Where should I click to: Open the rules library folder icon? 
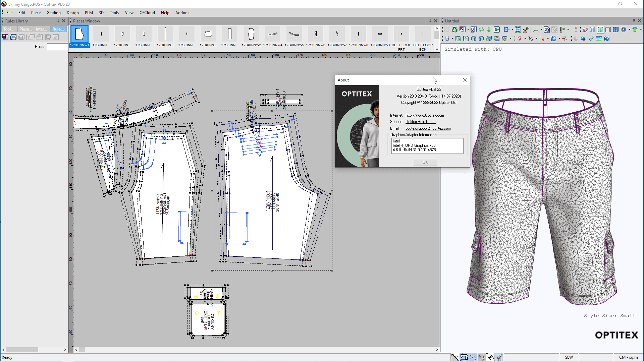(x=13, y=37)
